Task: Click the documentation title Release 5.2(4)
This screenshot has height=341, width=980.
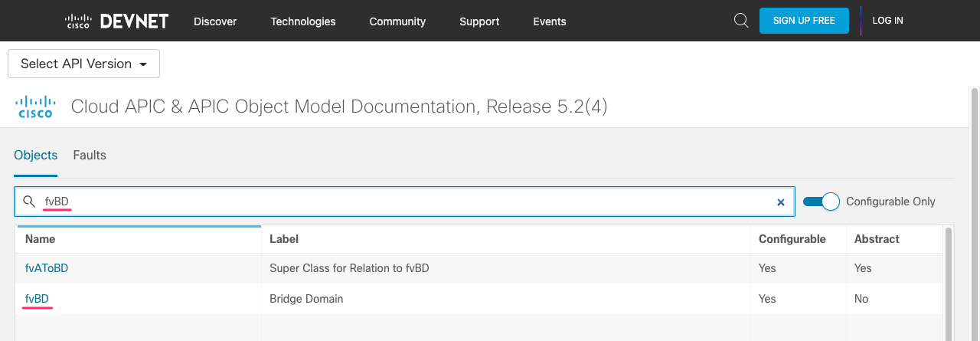Action: click(x=339, y=107)
